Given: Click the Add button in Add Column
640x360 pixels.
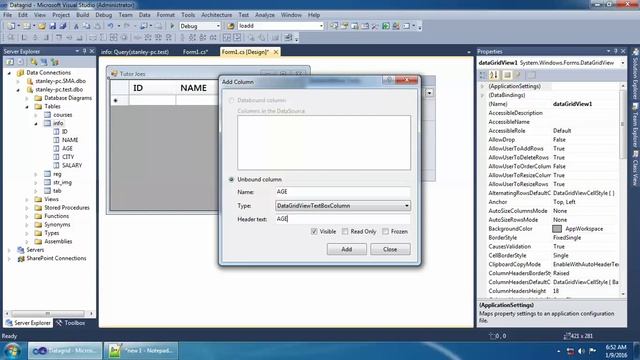Looking at the screenshot, I should 347,249.
